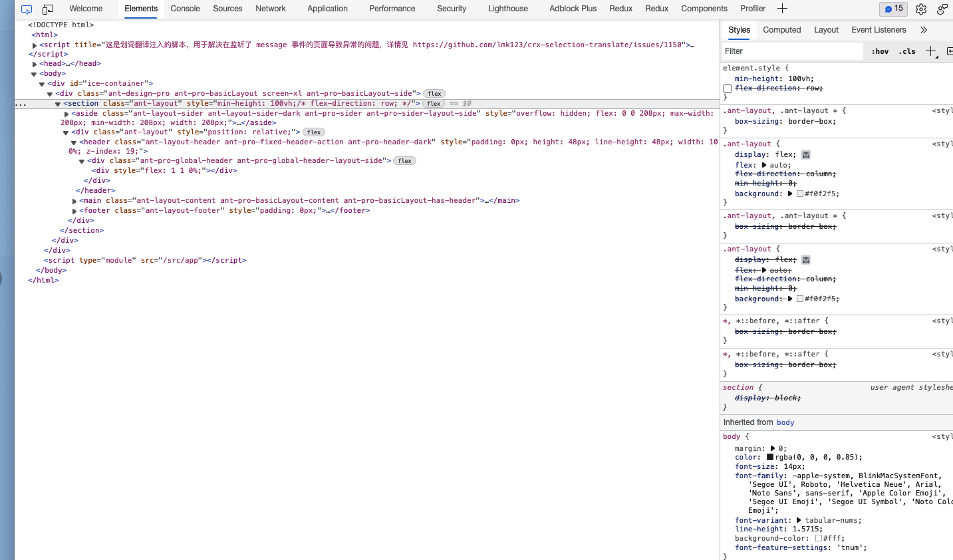Open the Lighthouse panel
This screenshot has width=953, height=560.
point(507,9)
